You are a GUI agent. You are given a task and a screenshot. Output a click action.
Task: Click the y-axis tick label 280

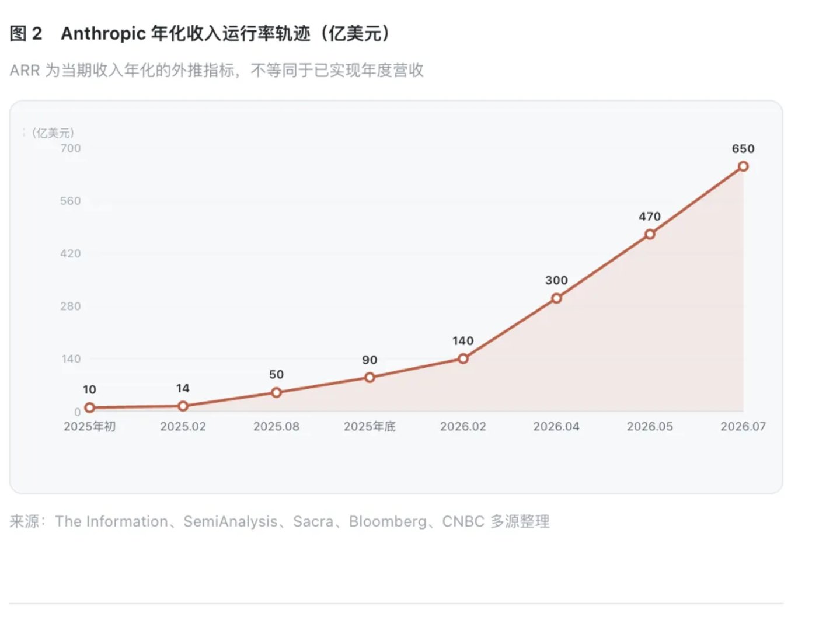(x=71, y=306)
